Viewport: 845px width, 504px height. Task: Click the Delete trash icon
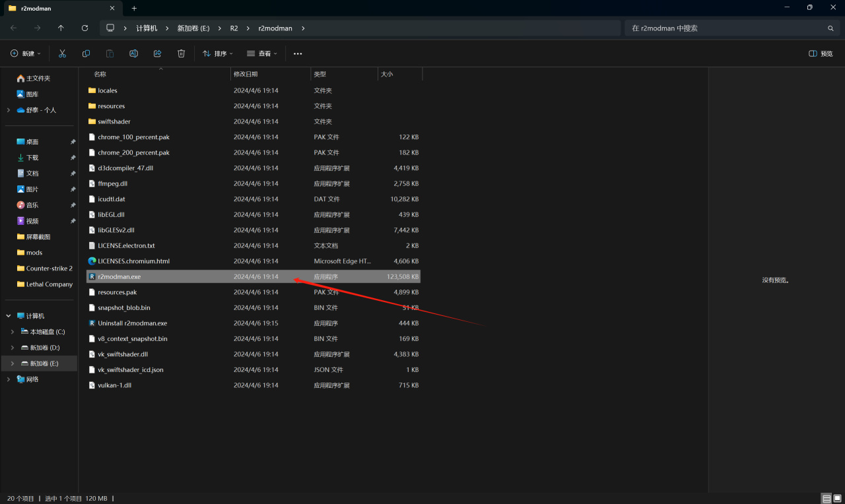181,53
